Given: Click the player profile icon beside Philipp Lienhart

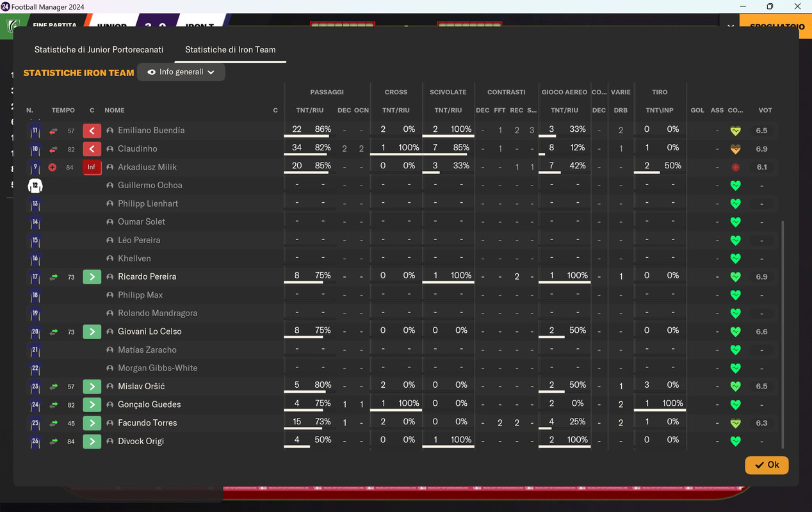Looking at the screenshot, I should [x=110, y=204].
